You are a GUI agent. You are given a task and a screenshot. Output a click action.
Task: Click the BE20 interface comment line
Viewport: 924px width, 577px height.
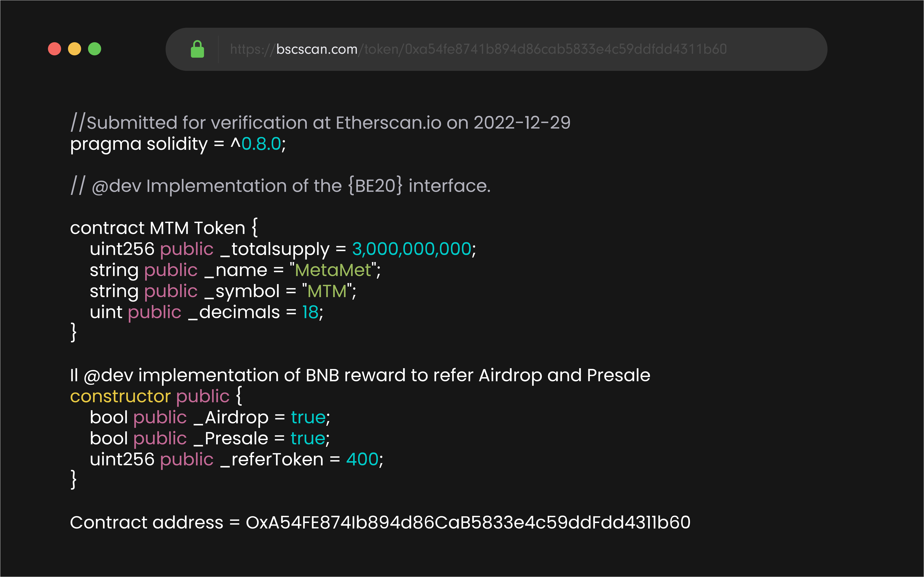280,186
